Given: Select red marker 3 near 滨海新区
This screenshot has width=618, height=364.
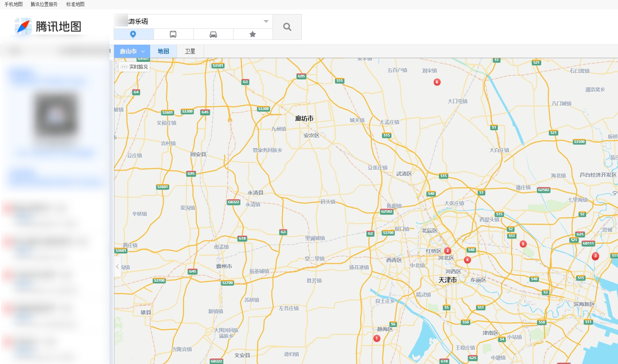Looking at the screenshot, I should coord(595,256).
